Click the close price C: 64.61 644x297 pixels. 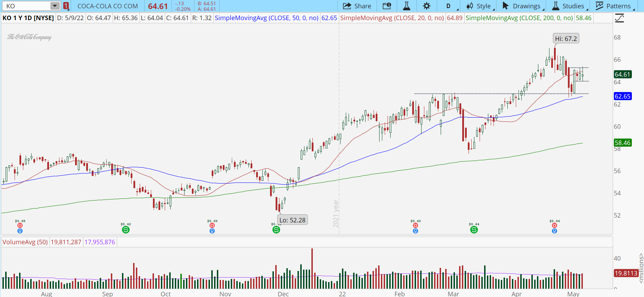[x=177, y=18]
